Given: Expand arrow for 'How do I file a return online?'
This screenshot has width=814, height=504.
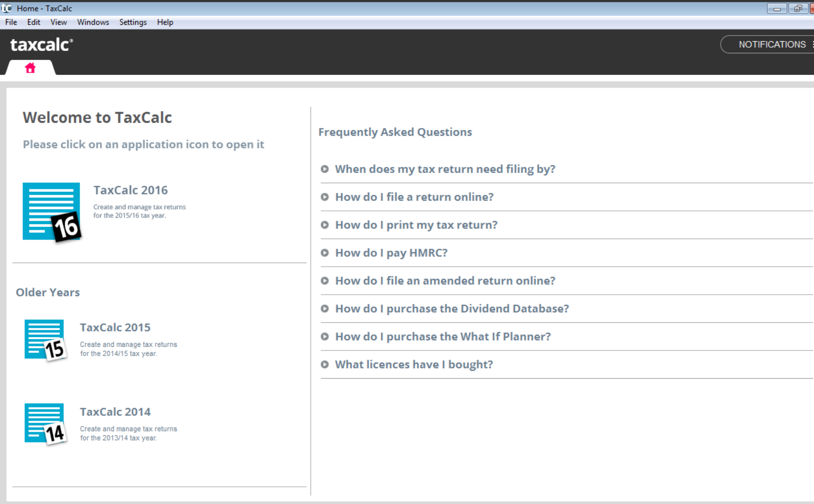Looking at the screenshot, I should point(325,197).
